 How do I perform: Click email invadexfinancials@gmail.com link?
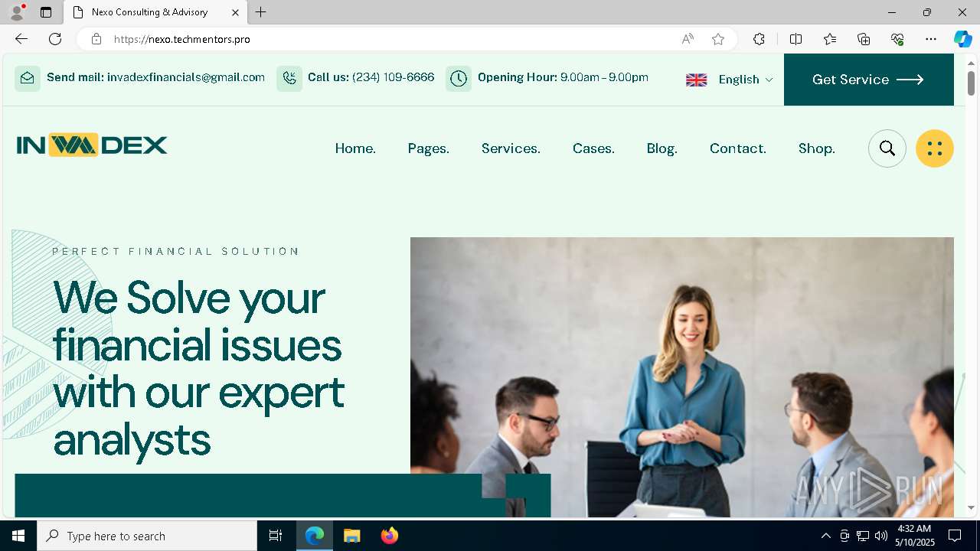pyautogui.click(x=186, y=77)
